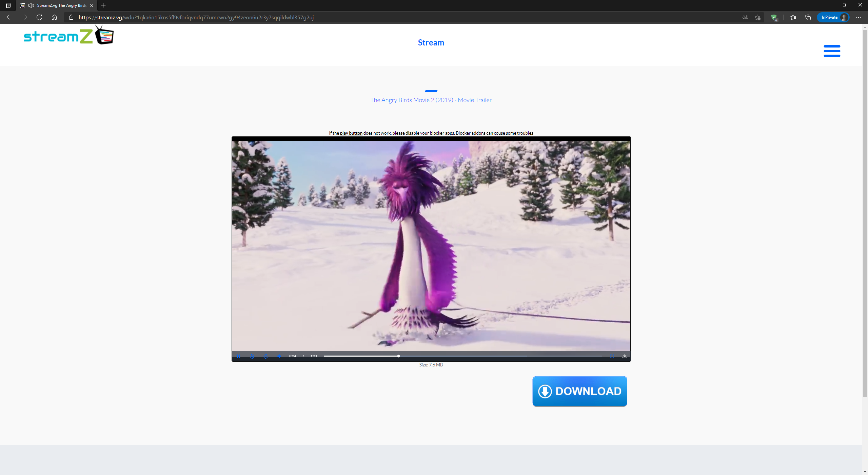Pause the trailer playback
The image size is (868, 475).
tap(239, 356)
